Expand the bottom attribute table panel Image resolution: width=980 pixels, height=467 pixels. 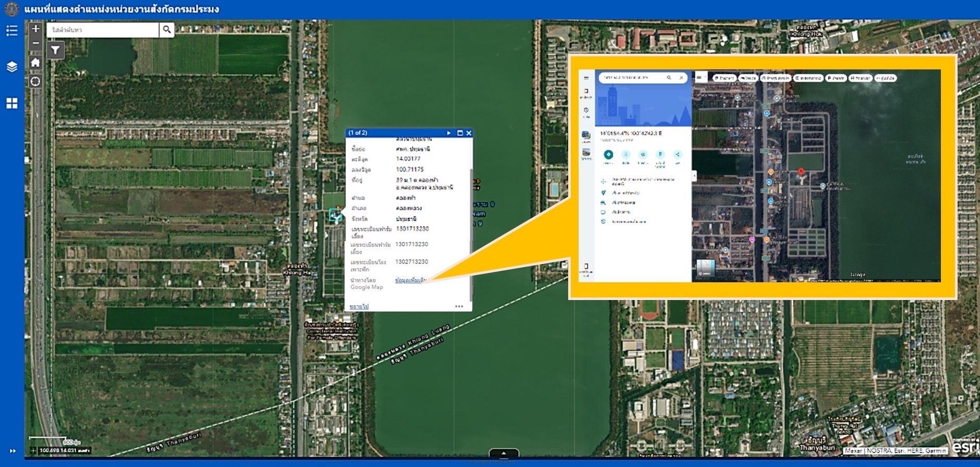504,453
